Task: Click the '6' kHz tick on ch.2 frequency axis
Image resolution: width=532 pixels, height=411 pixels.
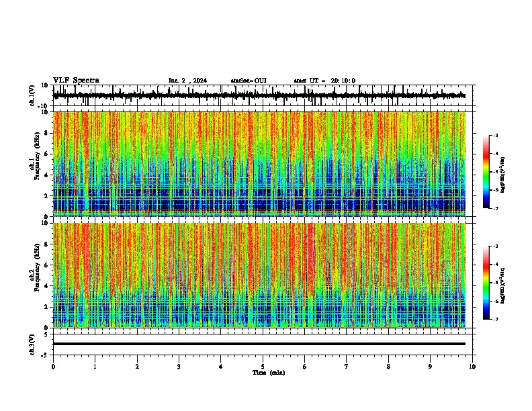Action: click(46, 265)
